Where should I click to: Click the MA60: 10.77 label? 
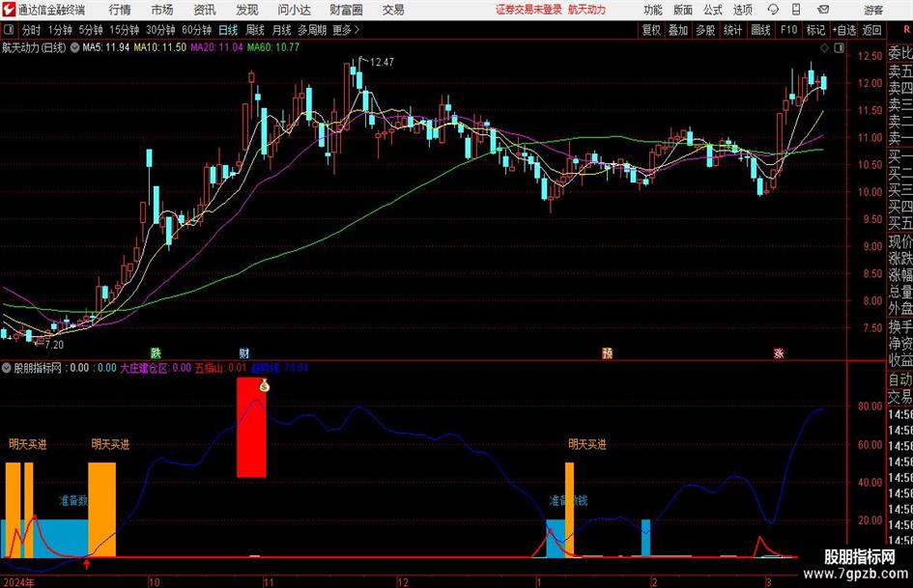tap(273, 47)
